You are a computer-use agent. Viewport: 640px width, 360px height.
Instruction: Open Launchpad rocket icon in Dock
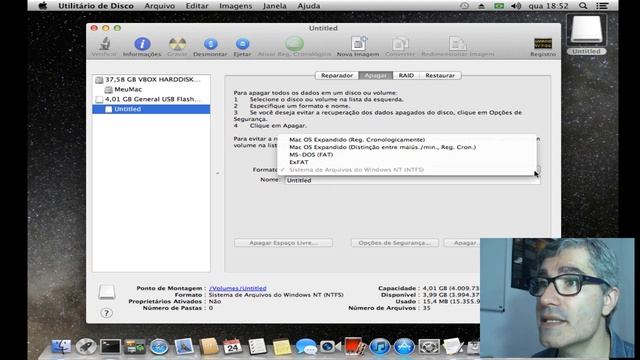pyautogui.click(x=86, y=347)
